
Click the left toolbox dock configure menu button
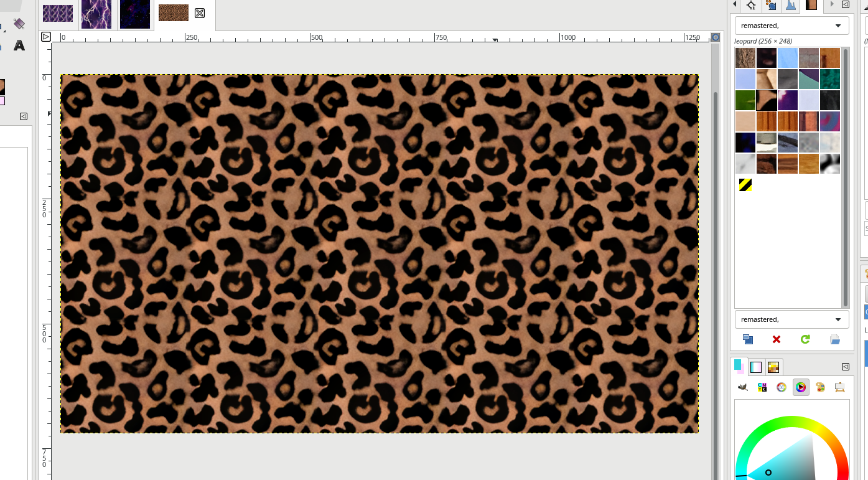point(24,116)
